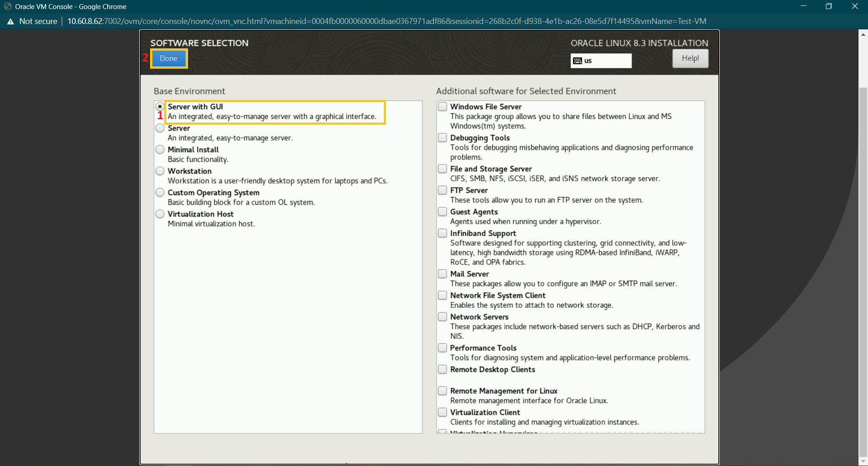
Task: Enable the Mail Server checkbox
Action: (443, 274)
